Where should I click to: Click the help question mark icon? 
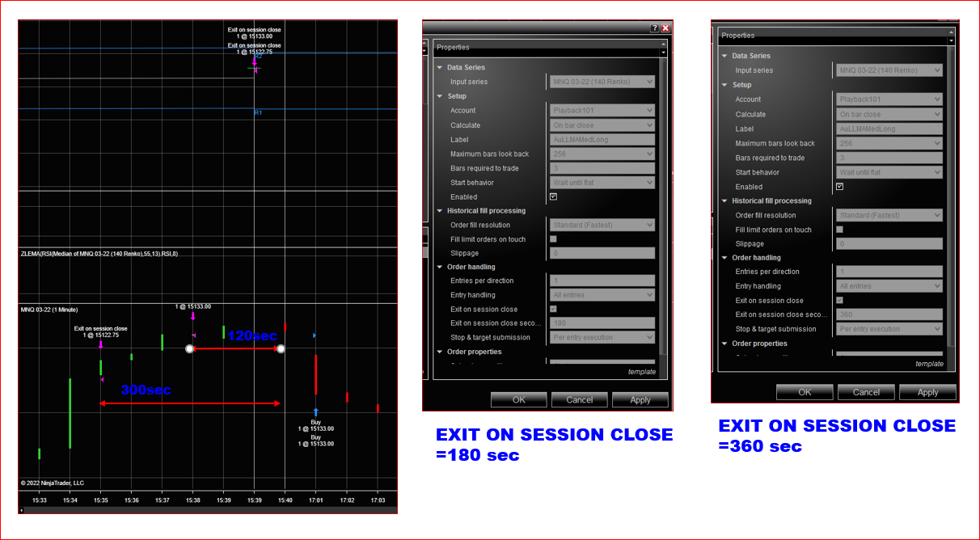click(x=654, y=27)
